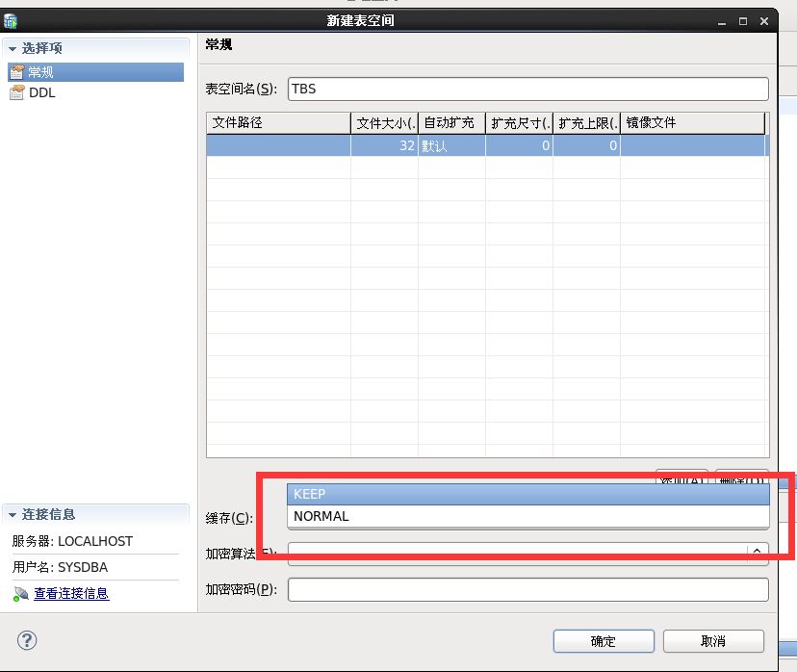The width and height of the screenshot is (797, 672).
Task: Sort by the 文件路径 column header
Action: (278, 123)
